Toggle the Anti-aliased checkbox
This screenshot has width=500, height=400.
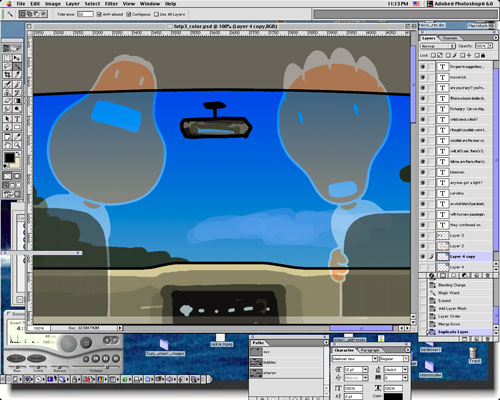point(99,14)
